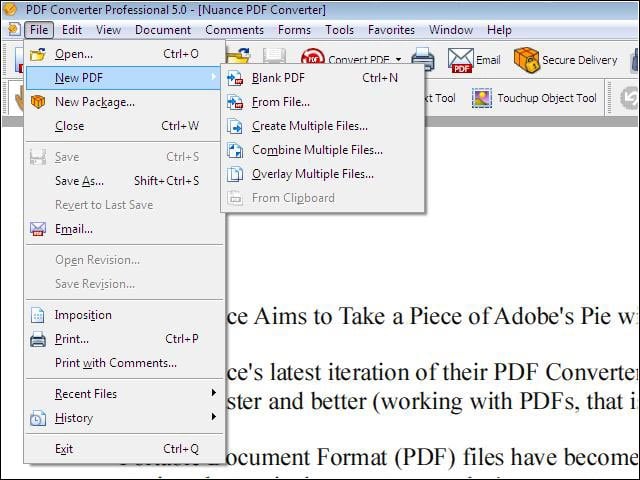Open the Window menu
The width and height of the screenshot is (640, 480).
[x=451, y=30]
